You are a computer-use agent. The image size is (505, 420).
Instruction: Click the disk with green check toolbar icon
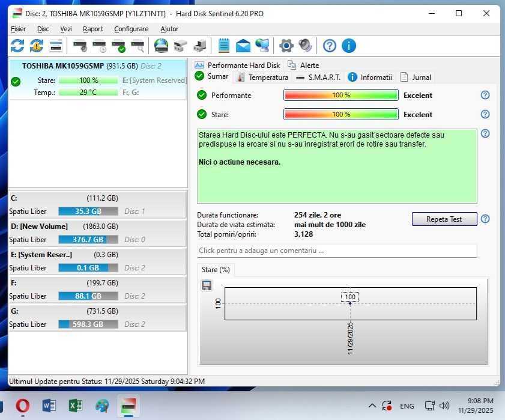[118, 46]
